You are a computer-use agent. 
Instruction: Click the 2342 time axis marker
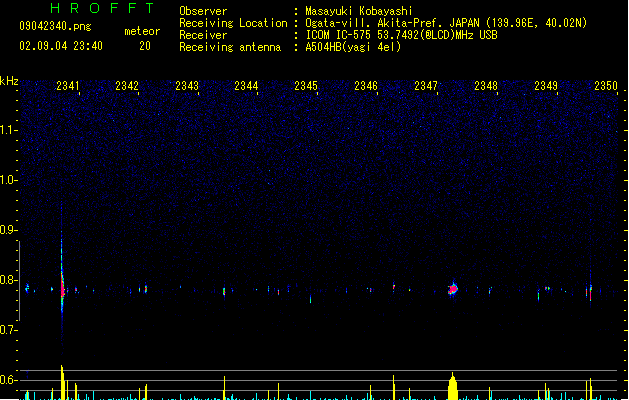(x=127, y=86)
